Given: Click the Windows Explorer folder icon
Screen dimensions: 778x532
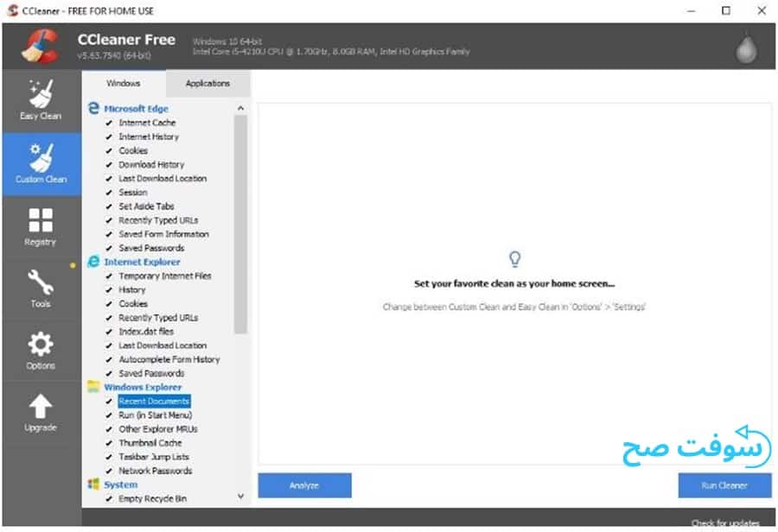Looking at the screenshot, I should click(x=93, y=387).
